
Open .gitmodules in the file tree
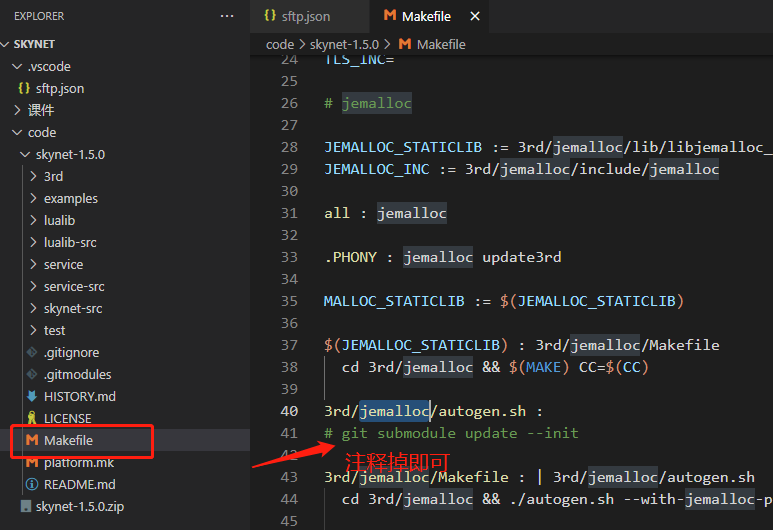pos(77,375)
